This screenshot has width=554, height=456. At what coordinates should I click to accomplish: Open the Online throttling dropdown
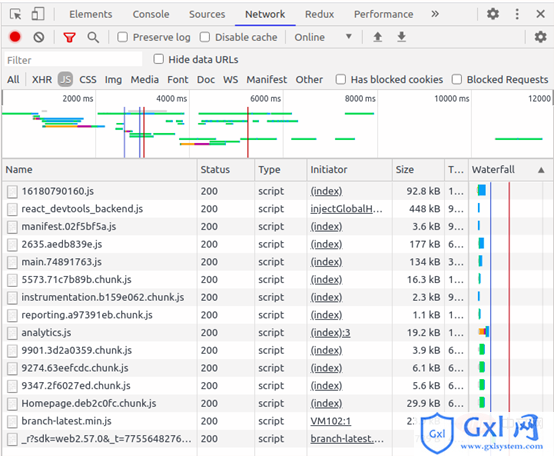click(x=323, y=37)
